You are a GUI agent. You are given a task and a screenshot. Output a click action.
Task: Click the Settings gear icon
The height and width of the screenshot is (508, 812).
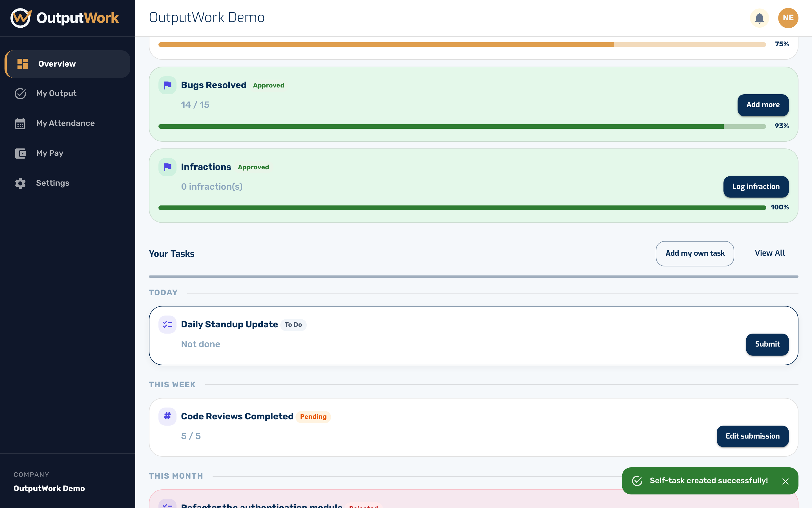21,183
